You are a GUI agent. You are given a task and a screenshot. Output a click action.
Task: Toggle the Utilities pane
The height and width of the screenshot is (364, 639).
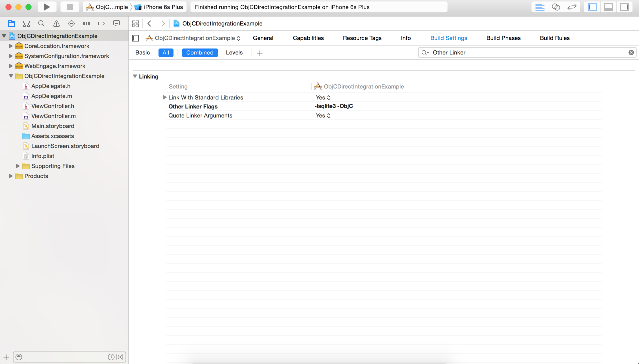(x=624, y=7)
